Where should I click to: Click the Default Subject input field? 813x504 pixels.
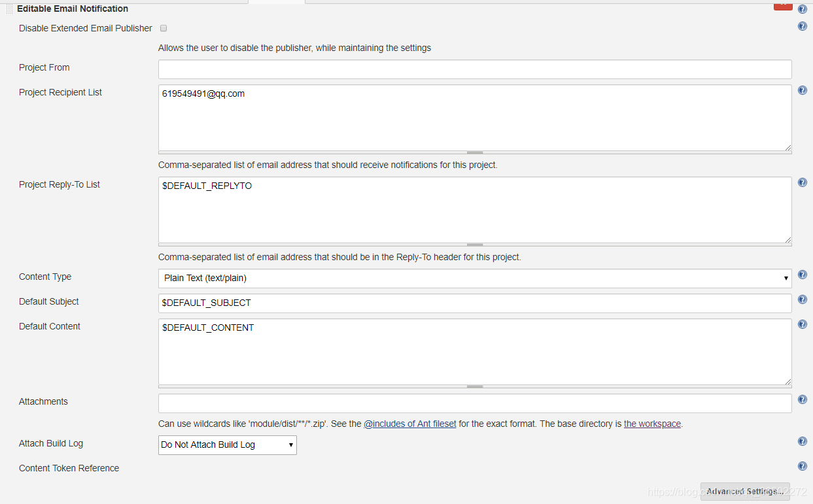(x=474, y=303)
